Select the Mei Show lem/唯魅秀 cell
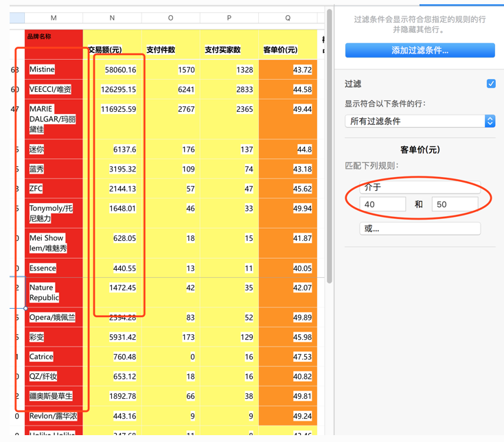 (54, 243)
